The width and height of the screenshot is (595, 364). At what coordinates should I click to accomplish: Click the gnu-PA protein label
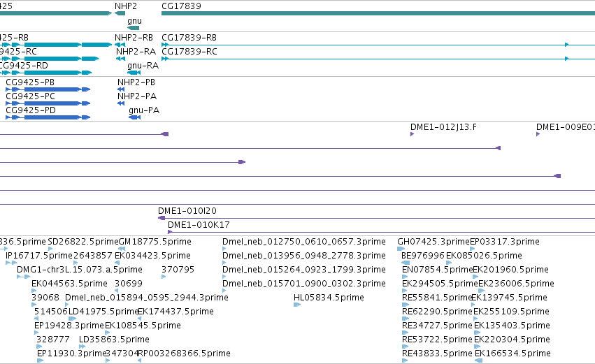point(144,110)
